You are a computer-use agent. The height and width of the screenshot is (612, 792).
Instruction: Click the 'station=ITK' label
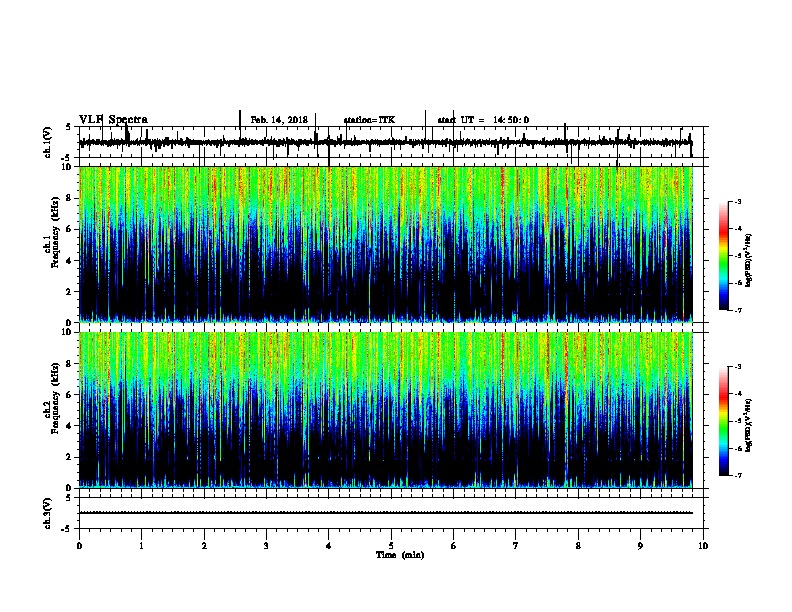tap(369, 120)
